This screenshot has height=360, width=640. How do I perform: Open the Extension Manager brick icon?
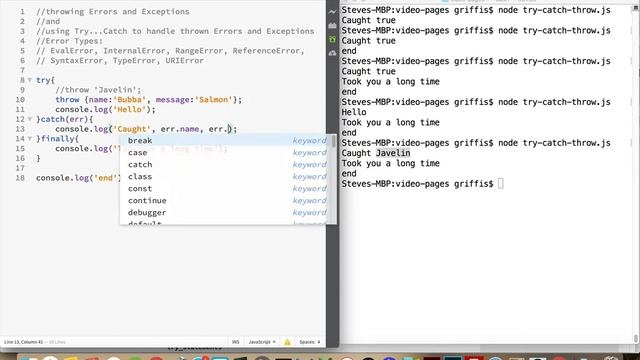click(x=332, y=26)
